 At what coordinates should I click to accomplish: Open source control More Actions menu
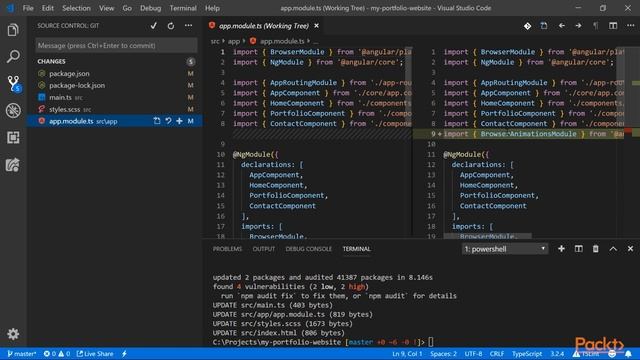coord(188,26)
